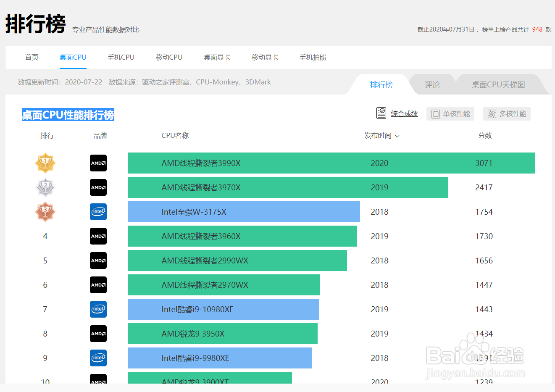Click AMD logo beside 线程撕裂者2970WX

98,285
